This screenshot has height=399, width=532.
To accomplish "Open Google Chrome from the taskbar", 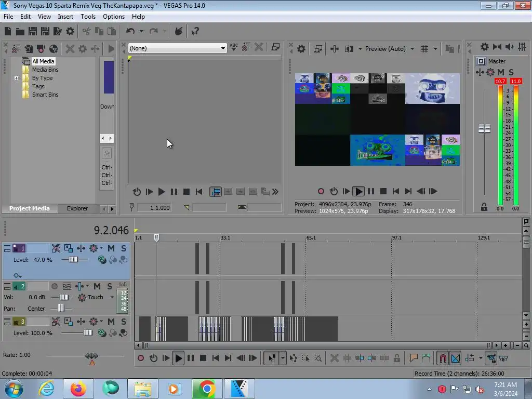I will click(207, 389).
